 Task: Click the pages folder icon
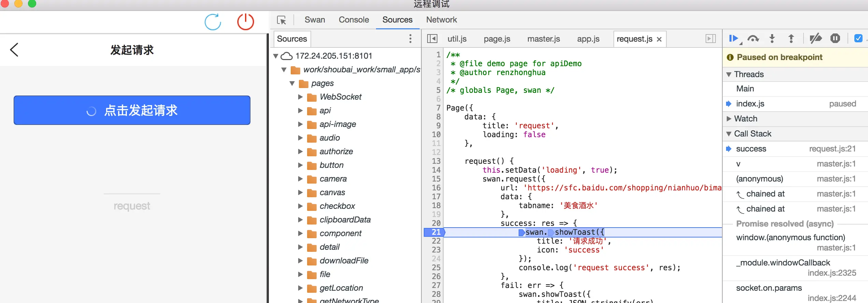coord(304,84)
